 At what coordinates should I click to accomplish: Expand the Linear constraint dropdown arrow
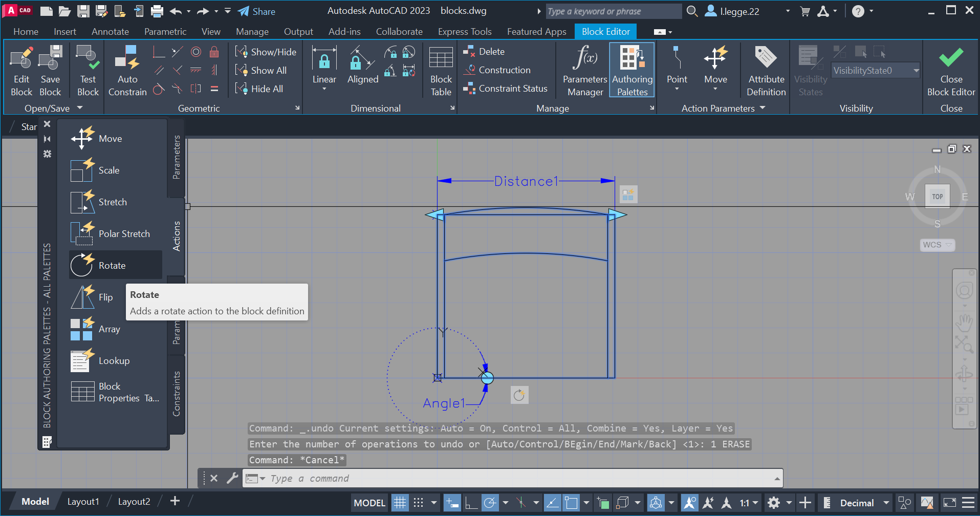click(324, 89)
